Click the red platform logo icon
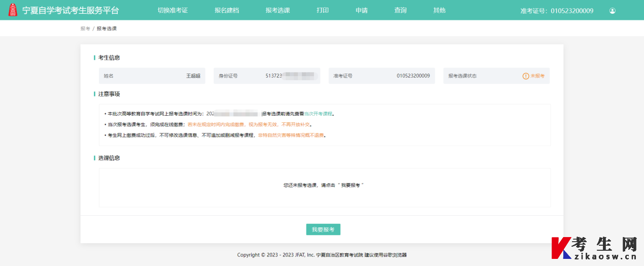 13,10
